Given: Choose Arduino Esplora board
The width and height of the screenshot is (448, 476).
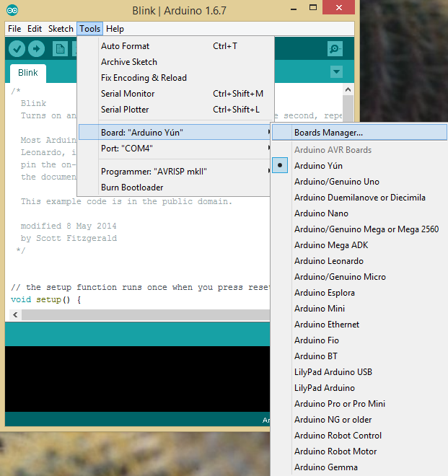Looking at the screenshot, I should 359,293.
